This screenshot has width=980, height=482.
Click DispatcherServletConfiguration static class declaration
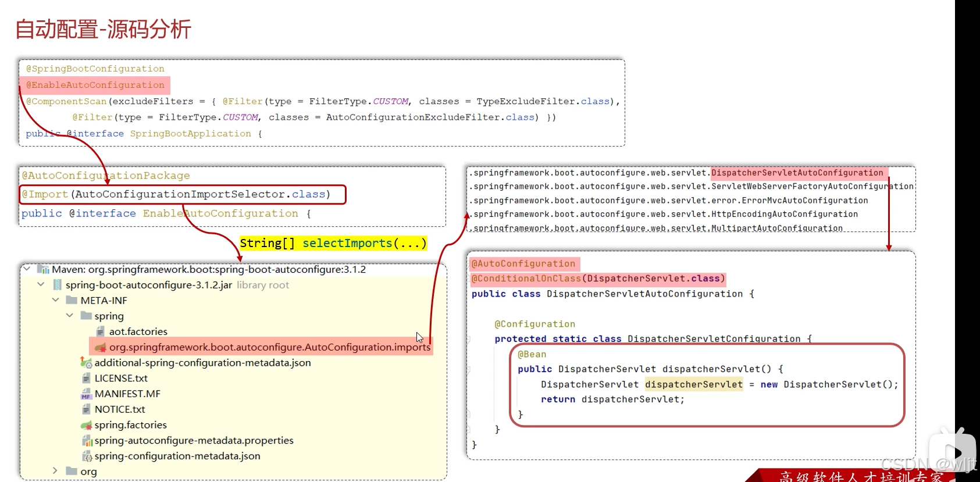point(653,338)
